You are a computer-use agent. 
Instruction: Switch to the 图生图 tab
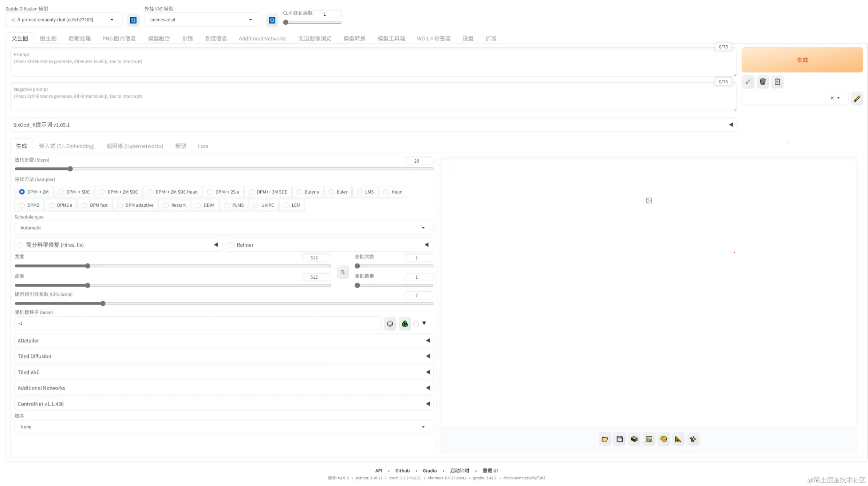coord(48,38)
